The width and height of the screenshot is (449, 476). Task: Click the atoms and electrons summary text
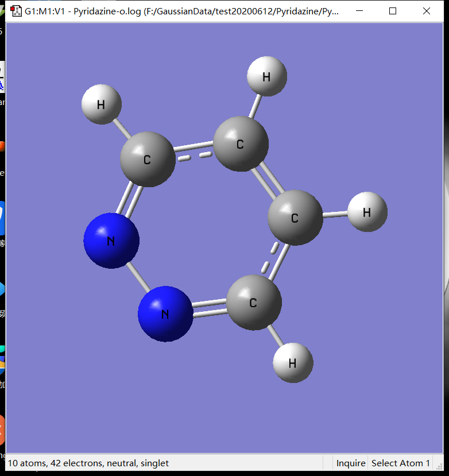click(x=88, y=463)
